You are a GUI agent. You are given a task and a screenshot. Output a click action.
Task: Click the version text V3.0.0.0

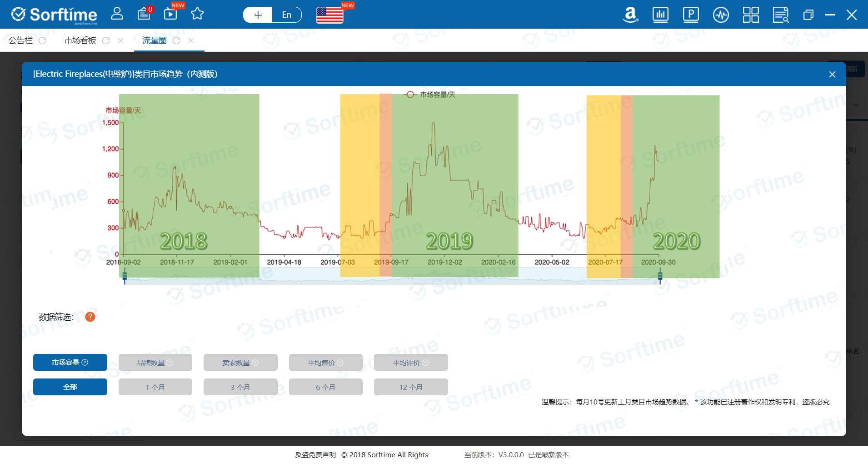(x=511, y=454)
